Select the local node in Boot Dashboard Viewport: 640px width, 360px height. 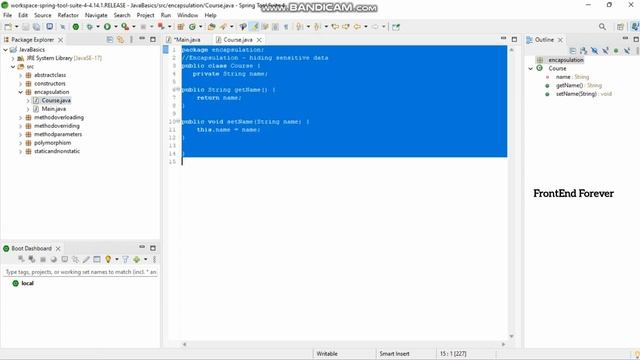(x=27, y=283)
